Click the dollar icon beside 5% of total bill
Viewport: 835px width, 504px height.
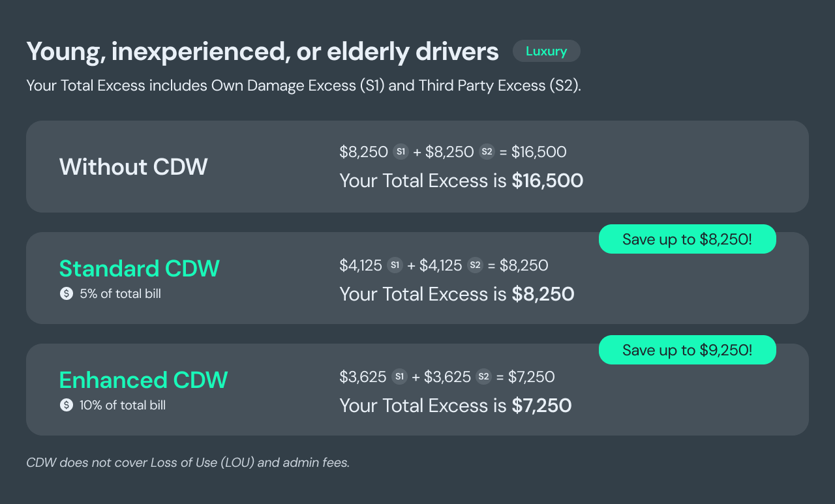[x=66, y=293]
